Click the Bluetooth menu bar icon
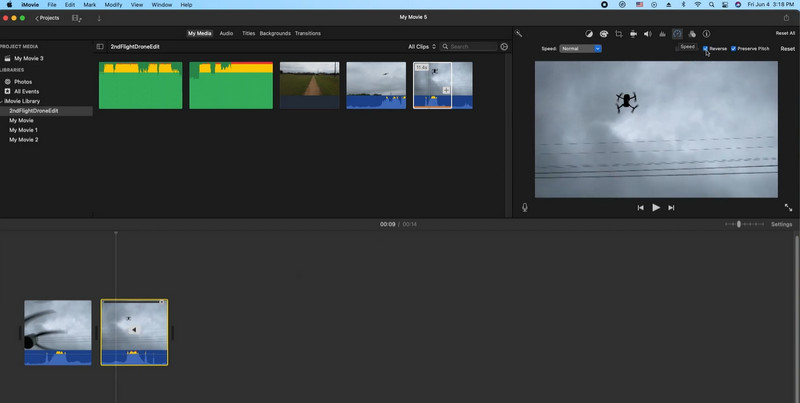The height and width of the screenshot is (403, 800). pyautogui.click(x=684, y=5)
